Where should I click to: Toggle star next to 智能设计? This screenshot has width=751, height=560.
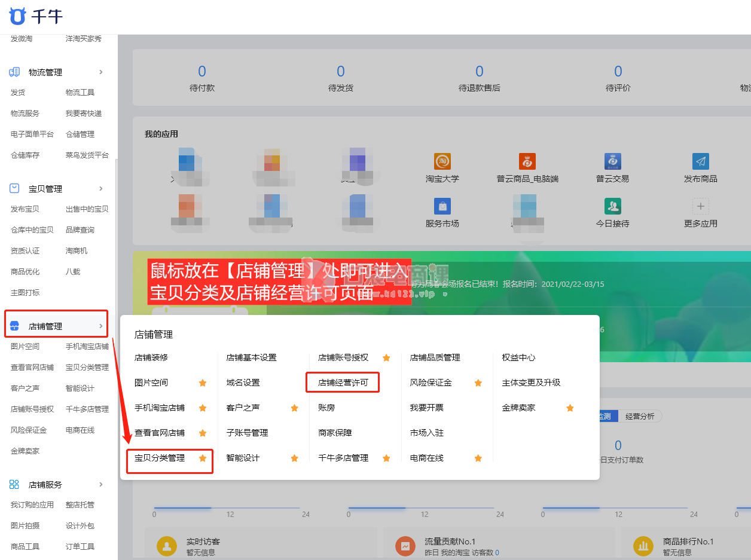coord(294,458)
